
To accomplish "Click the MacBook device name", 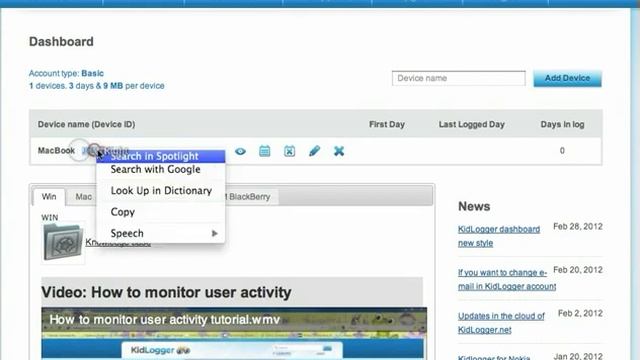I will click(56, 151).
